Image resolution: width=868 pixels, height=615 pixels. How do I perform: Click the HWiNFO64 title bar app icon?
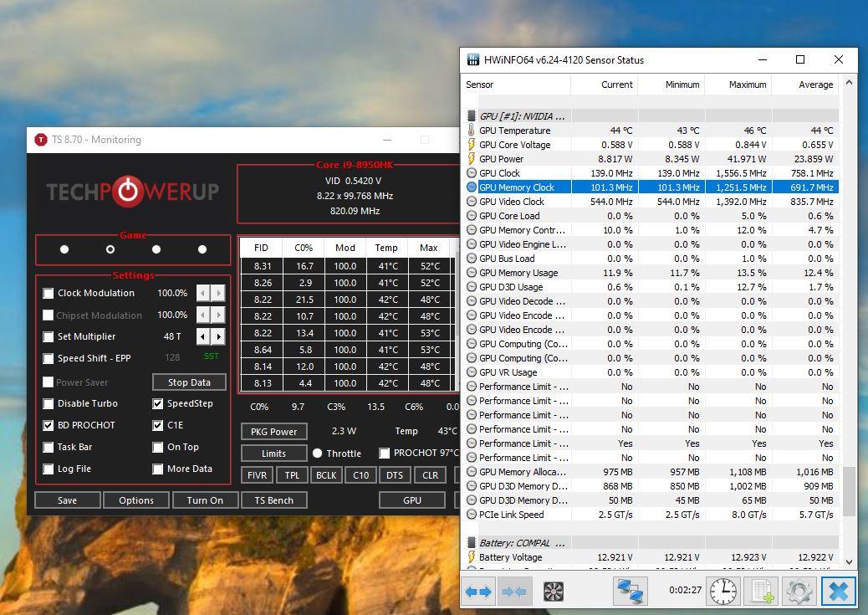(473, 60)
